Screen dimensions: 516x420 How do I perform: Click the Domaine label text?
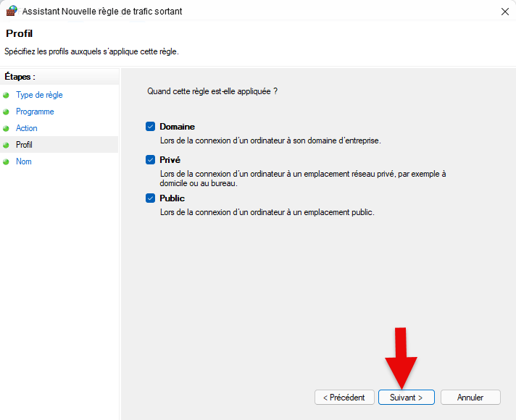[177, 127]
